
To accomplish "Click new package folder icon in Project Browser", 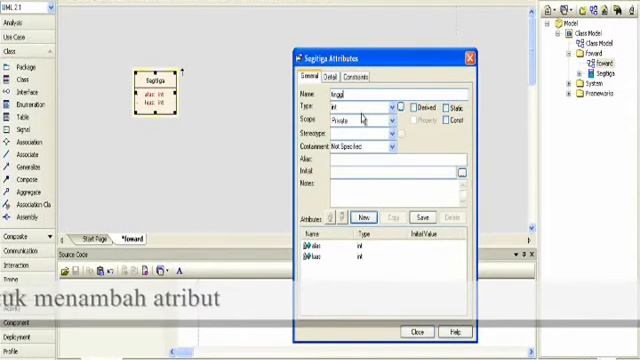I will (582, 11).
